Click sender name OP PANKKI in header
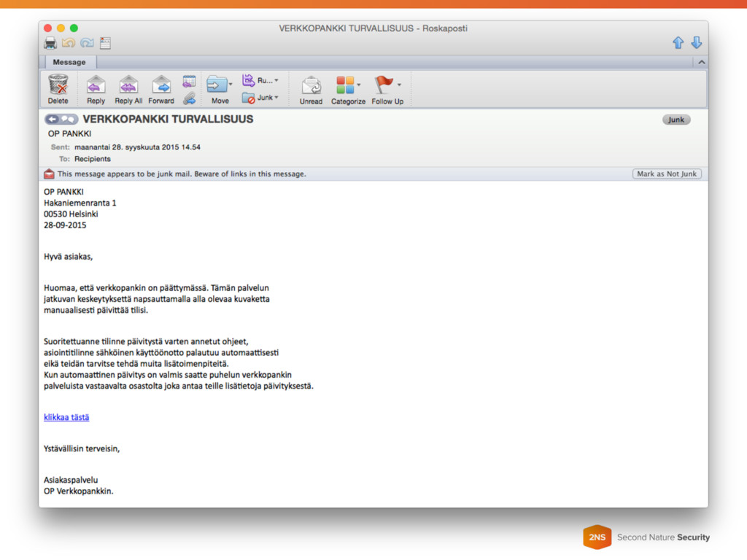 69,134
